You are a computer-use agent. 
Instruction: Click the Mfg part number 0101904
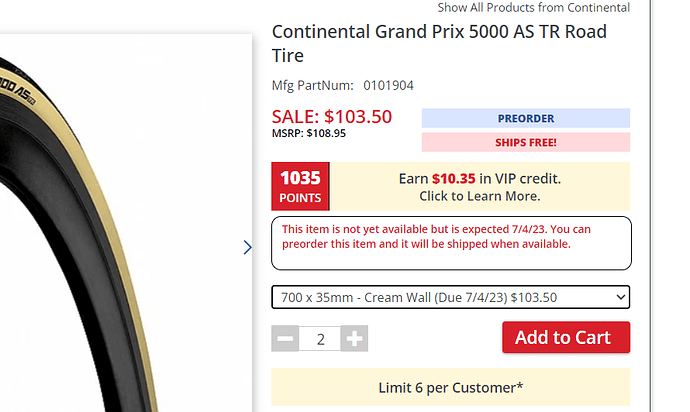pos(388,86)
